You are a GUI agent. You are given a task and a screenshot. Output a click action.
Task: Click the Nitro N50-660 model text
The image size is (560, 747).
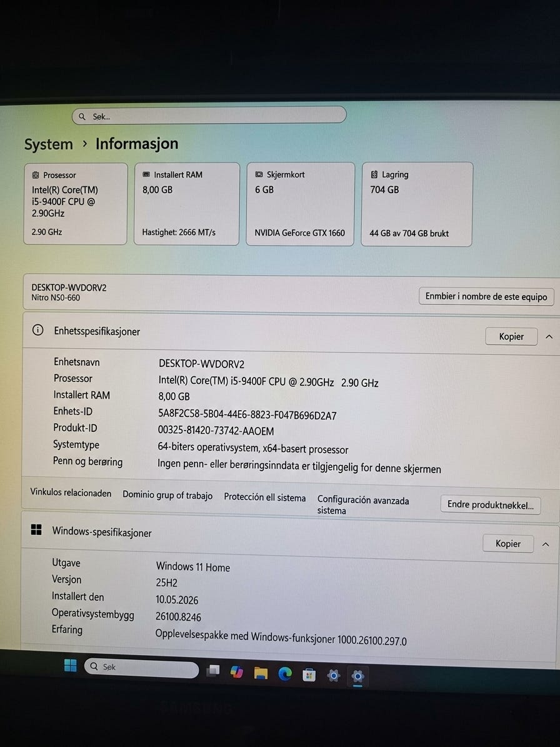[56, 298]
